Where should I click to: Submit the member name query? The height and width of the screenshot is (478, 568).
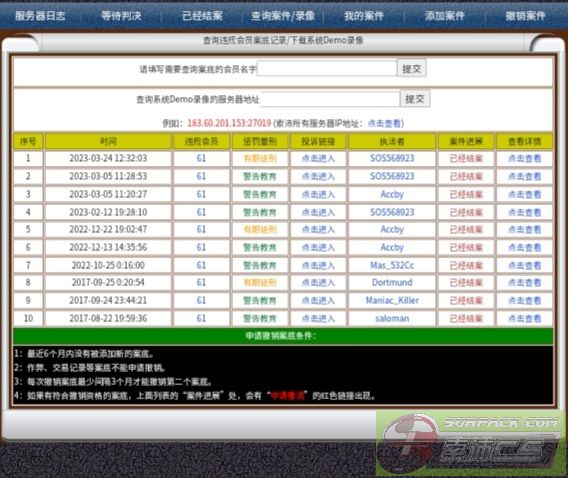(412, 68)
